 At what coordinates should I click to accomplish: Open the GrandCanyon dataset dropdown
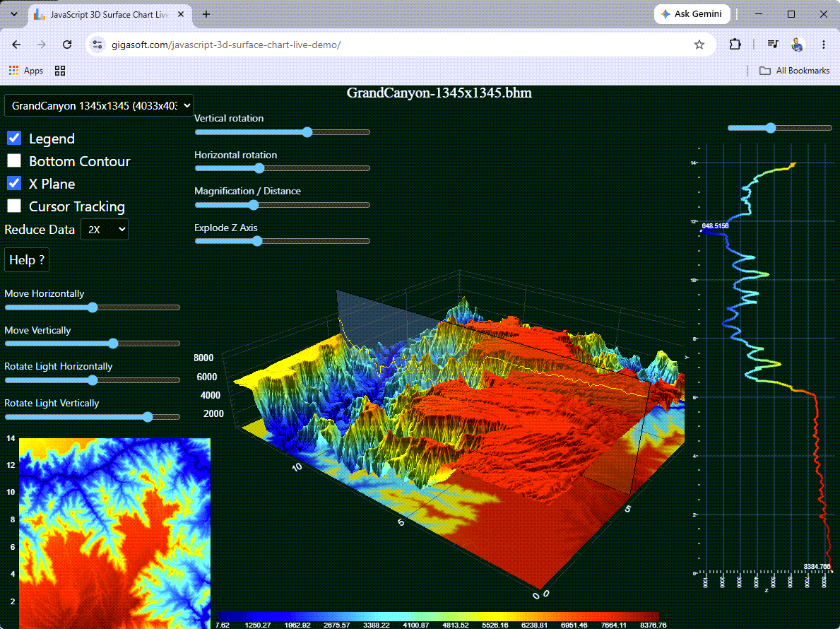(99, 105)
